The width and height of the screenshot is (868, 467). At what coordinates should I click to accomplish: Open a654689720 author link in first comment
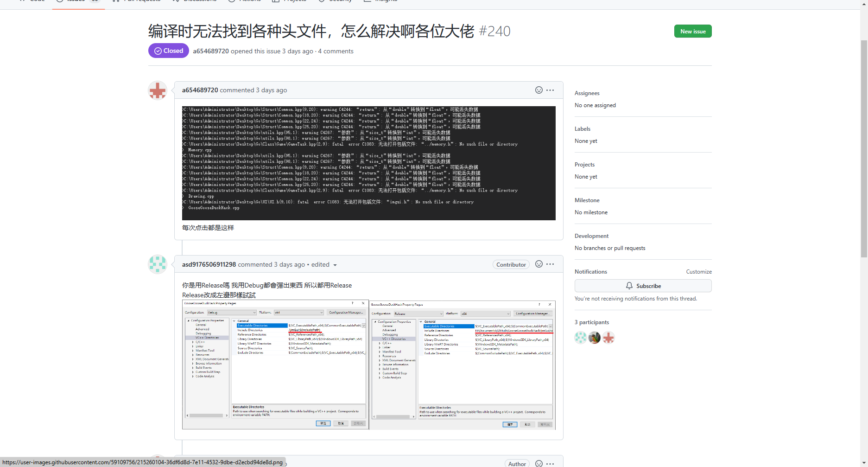[x=200, y=90]
